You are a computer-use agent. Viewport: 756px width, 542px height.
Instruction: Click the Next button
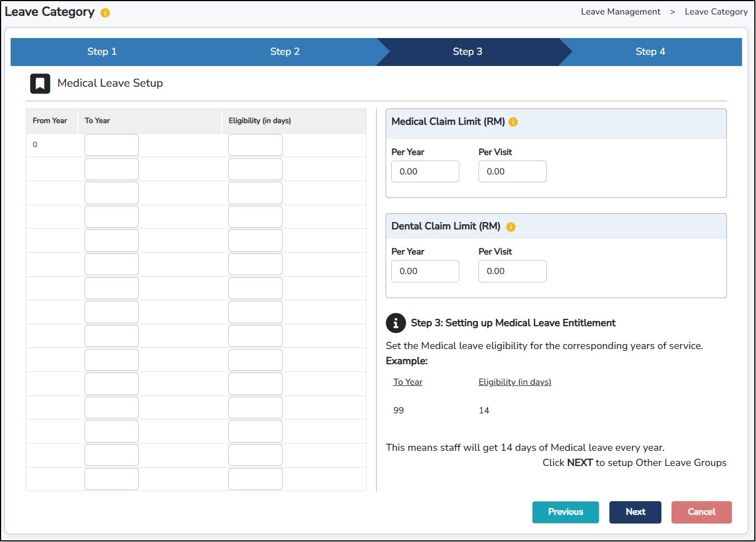tap(635, 512)
